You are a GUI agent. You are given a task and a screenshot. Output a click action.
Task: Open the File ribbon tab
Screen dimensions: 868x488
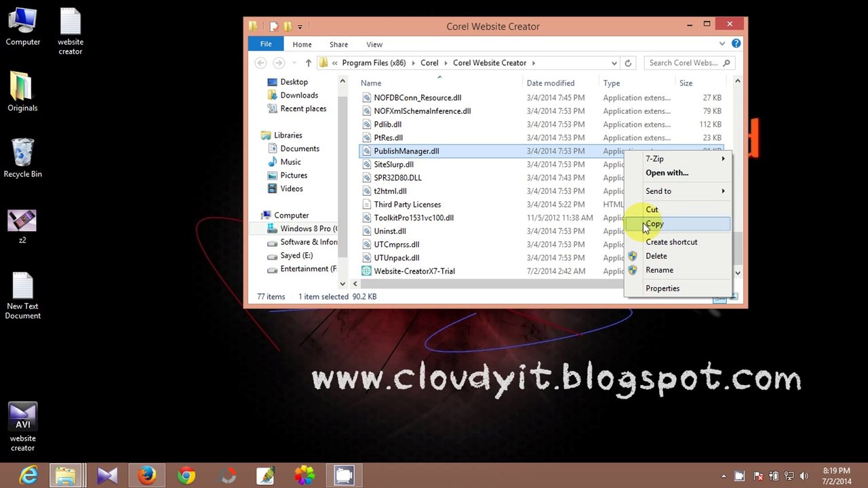[x=266, y=44]
